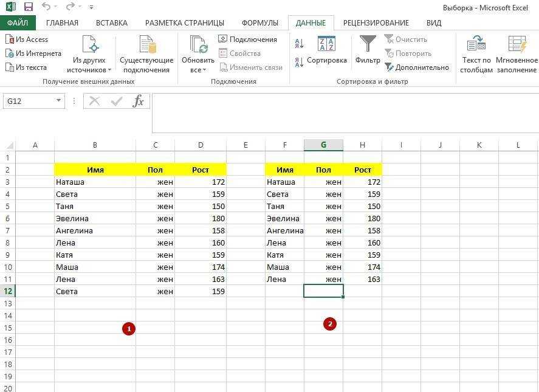Click the confirm checkmark formula button
Image resolution: width=539 pixels, height=392 pixels.
116,101
